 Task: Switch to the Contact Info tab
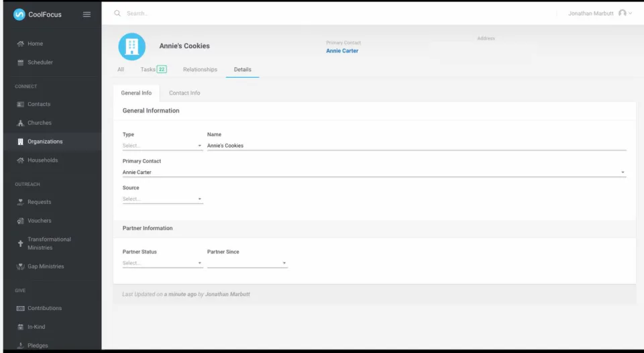184,93
